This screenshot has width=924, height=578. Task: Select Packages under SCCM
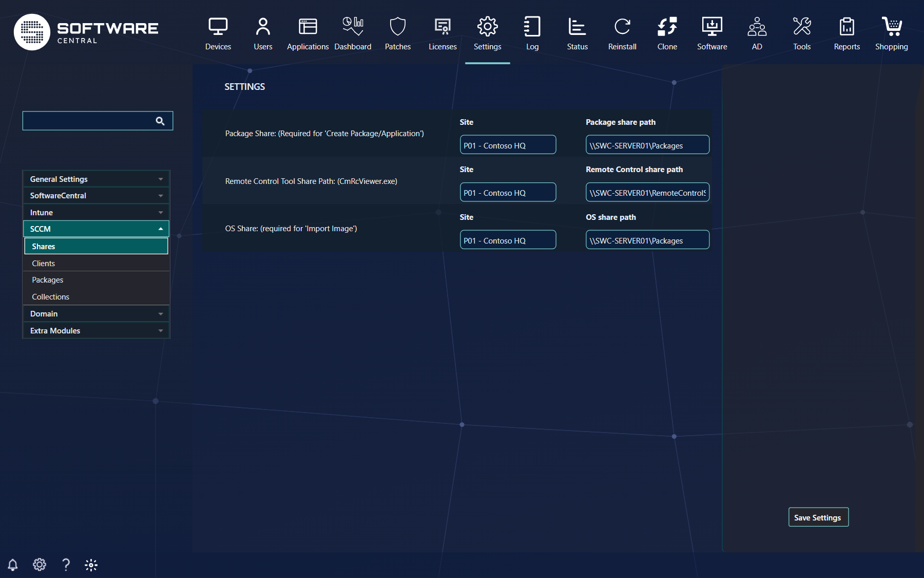(x=96, y=280)
